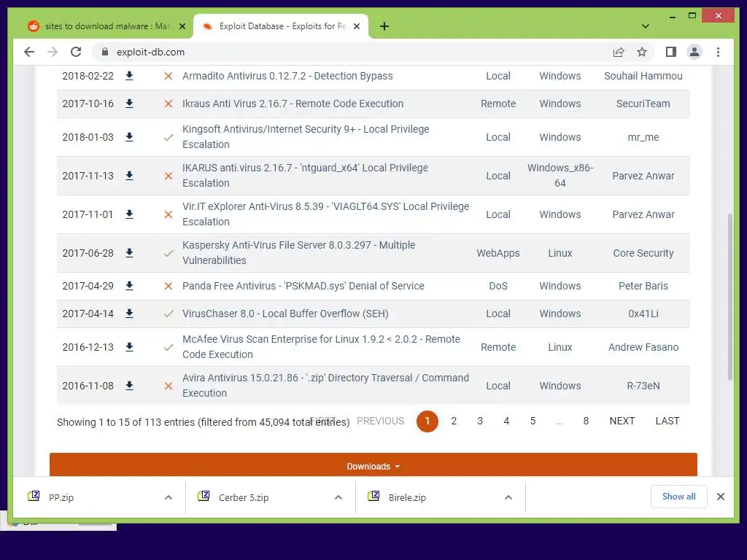Expand options for Cerber 5.zip download
This screenshot has width=747, height=560.
pyautogui.click(x=338, y=497)
